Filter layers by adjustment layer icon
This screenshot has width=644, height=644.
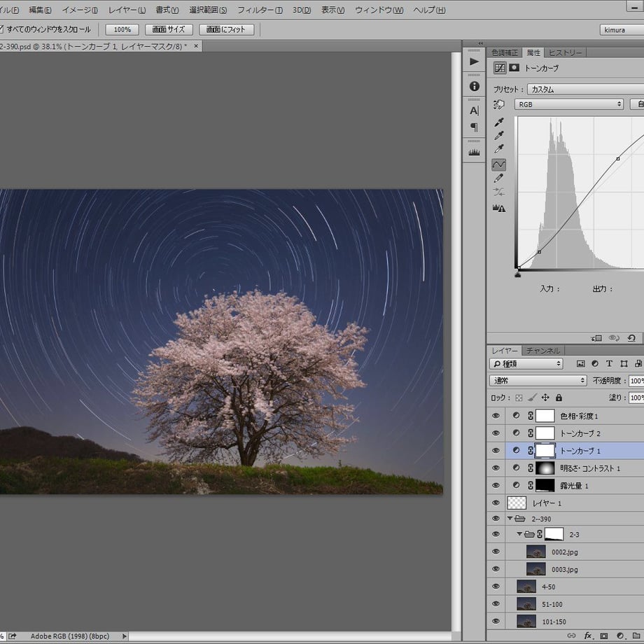(595, 363)
